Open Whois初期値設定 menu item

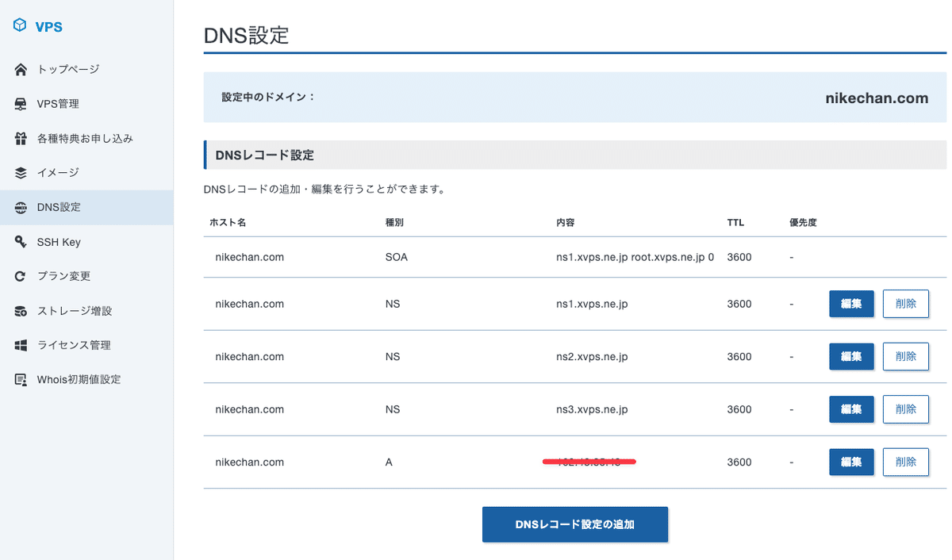[86, 380]
